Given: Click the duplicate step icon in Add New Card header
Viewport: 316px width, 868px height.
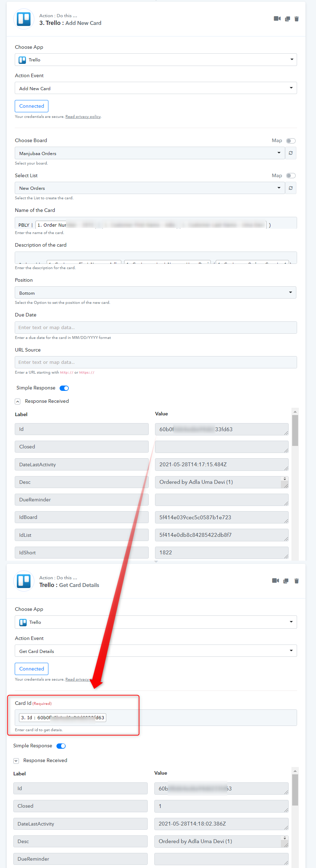Looking at the screenshot, I should tap(288, 19).
